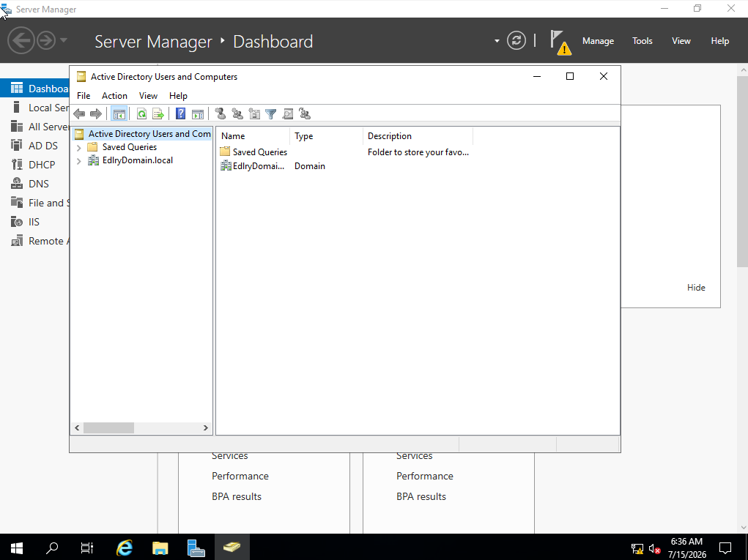The image size is (748, 560).
Task: Open Server Manager's Tools menu
Action: click(x=642, y=41)
